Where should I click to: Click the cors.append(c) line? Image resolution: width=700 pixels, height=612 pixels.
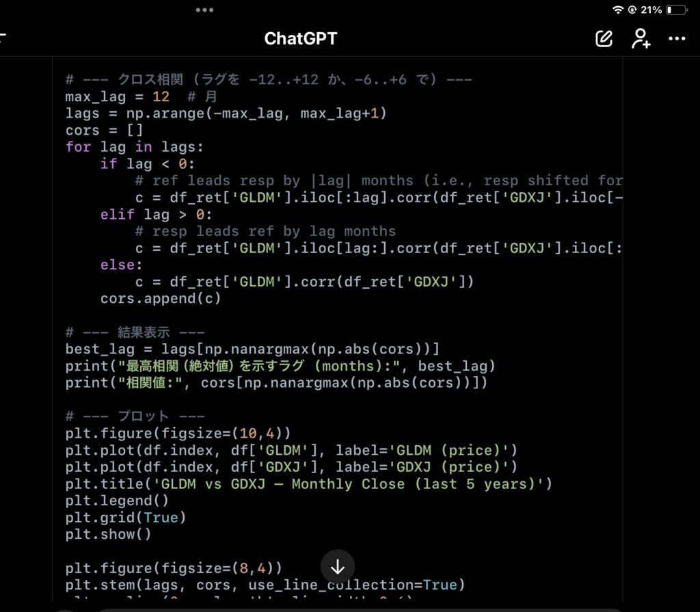(161, 298)
